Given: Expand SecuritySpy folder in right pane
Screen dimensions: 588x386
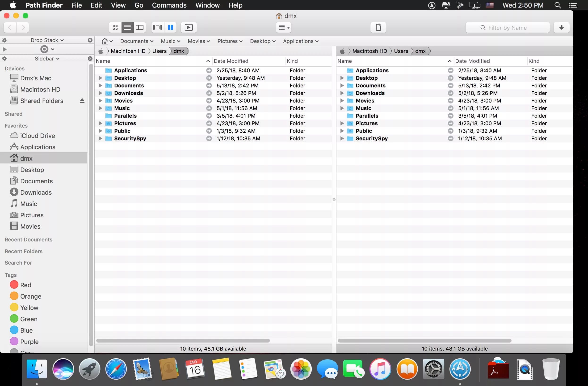Looking at the screenshot, I should point(342,138).
